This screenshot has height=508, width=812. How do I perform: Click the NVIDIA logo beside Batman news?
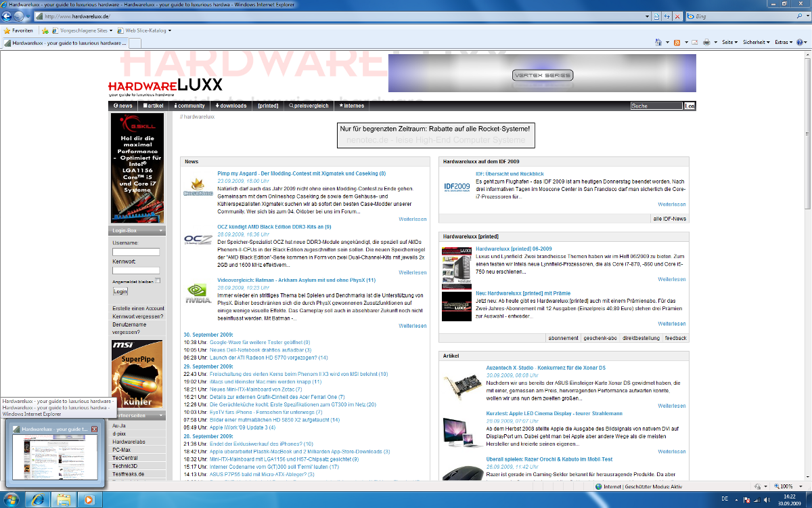pos(198,293)
